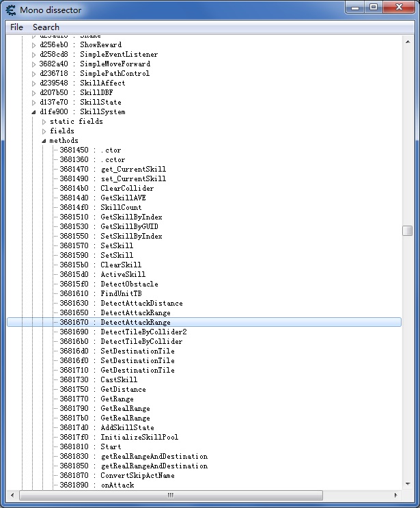
Task: Collapse the SkillSystem class node
Action: 34,112
